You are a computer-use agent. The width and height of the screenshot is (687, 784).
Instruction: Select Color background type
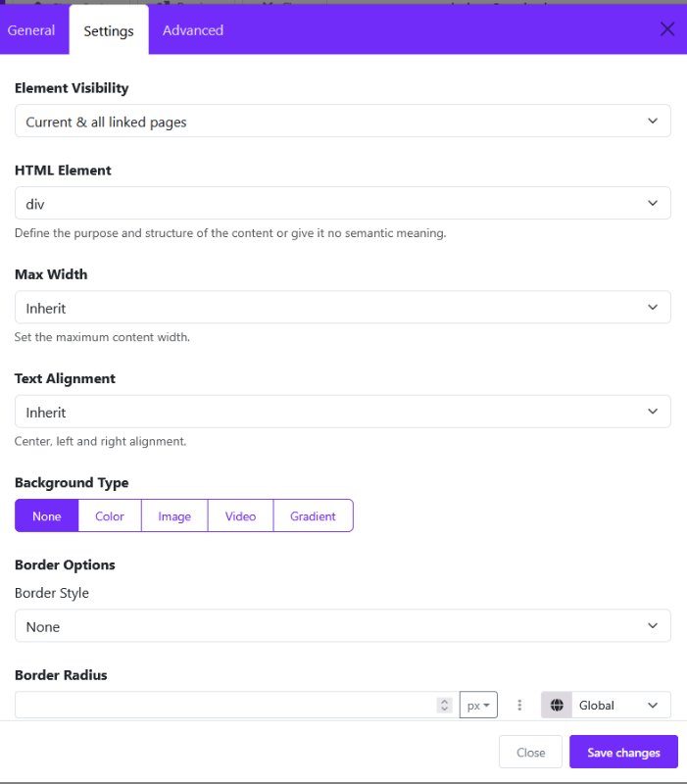[110, 516]
